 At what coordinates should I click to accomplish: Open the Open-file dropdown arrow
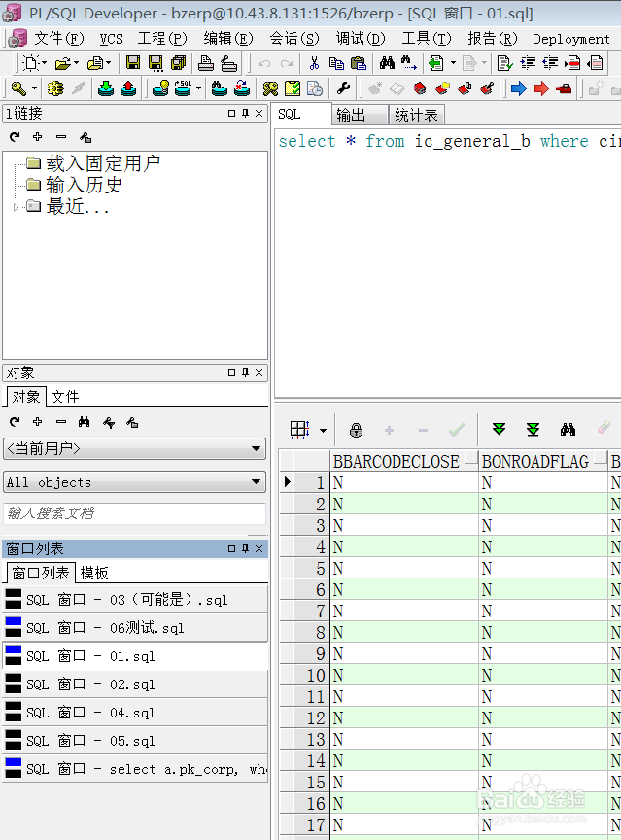(76, 63)
